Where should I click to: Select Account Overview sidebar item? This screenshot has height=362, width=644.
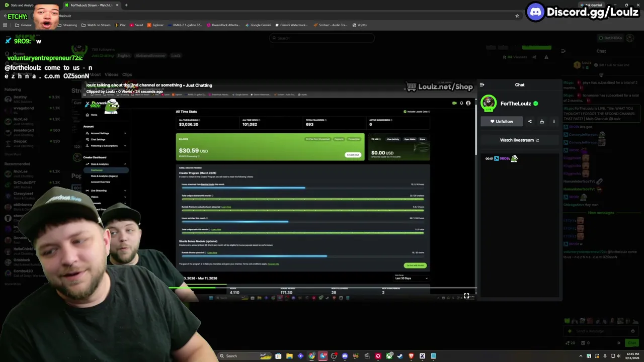tap(101, 182)
